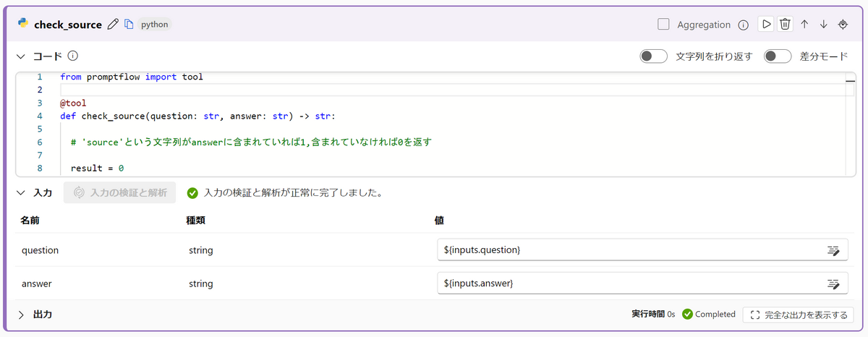Copy the check_source node name

(129, 25)
